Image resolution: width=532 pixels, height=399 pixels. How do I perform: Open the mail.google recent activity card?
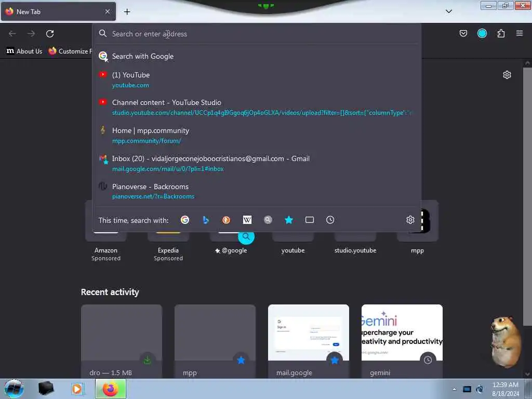309,341
